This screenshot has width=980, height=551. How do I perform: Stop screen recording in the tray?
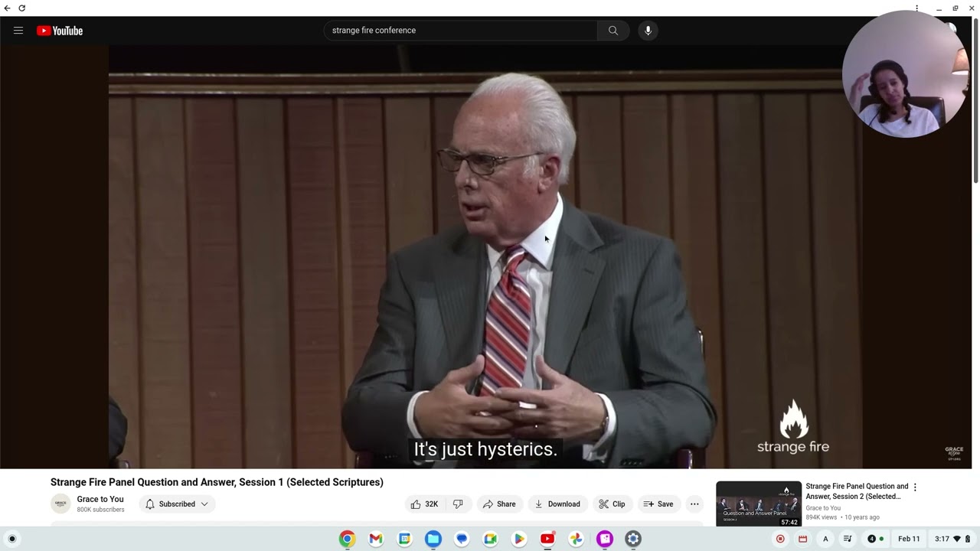[x=780, y=539]
